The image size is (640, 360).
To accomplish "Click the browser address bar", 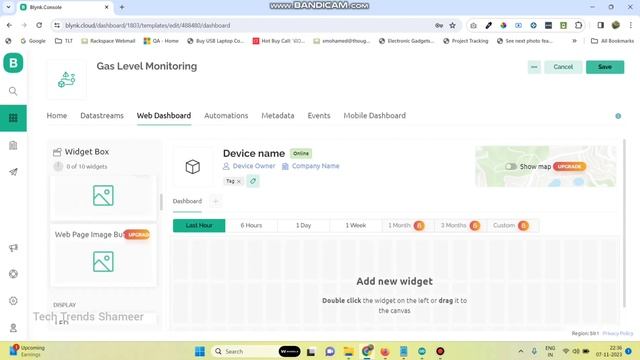I will click(245, 25).
